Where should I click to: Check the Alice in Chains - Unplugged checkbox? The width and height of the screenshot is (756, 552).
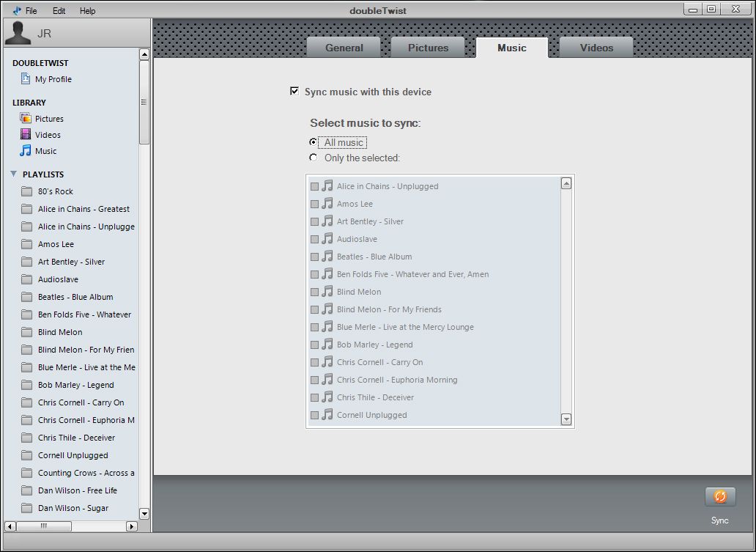tap(314, 186)
